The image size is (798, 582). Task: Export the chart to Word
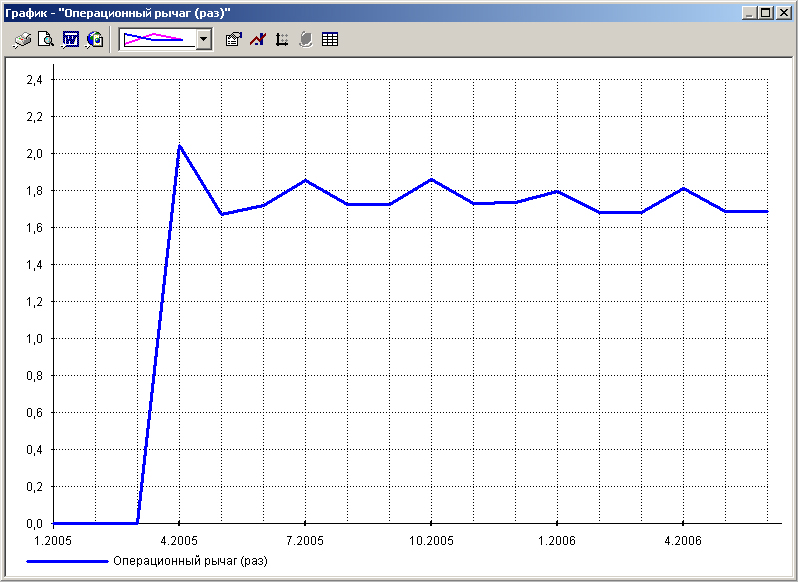70,40
